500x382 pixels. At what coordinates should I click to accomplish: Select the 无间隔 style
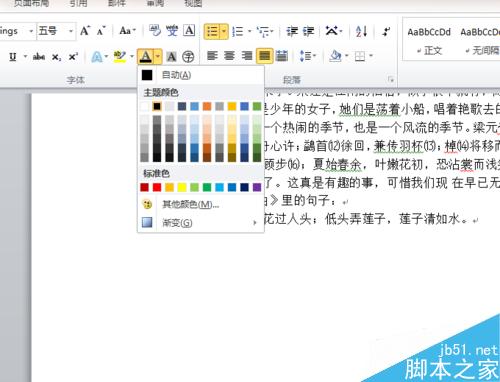point(480,41)
